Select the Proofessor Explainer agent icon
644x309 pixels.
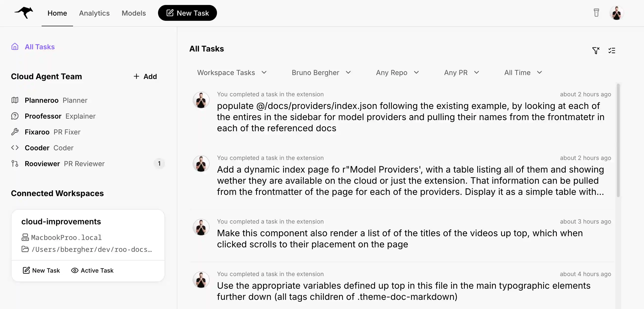pyautogui.click(x=15, y=116)
